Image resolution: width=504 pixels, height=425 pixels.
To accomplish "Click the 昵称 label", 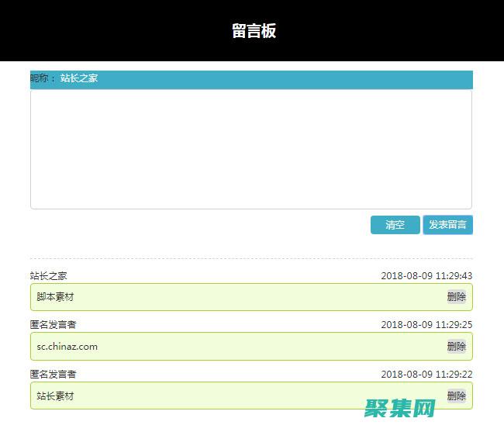I will [42, 78].
